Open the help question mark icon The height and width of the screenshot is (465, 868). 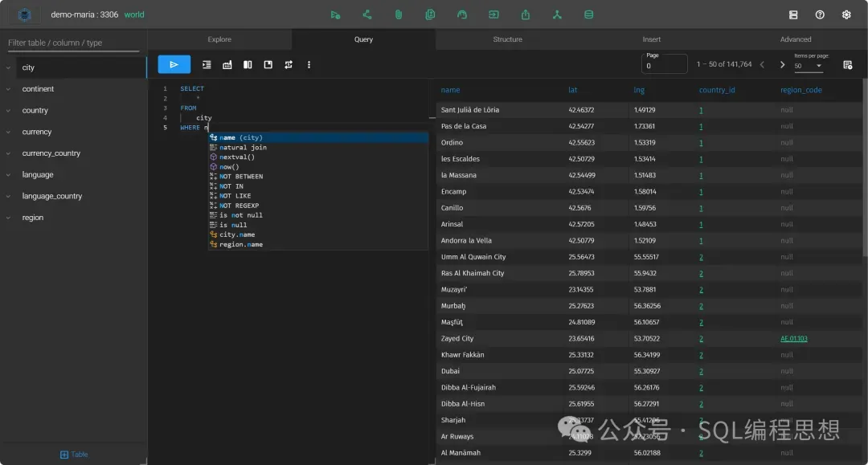point(820,15)
